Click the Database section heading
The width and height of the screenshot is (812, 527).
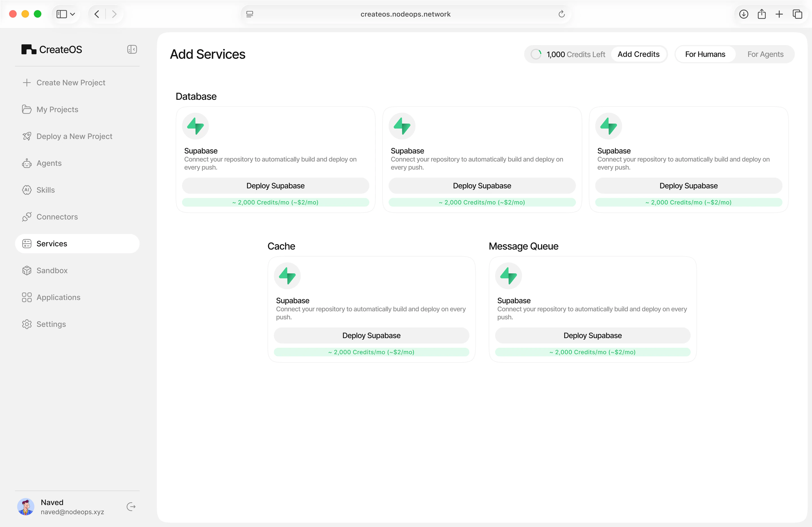(196, 97)
